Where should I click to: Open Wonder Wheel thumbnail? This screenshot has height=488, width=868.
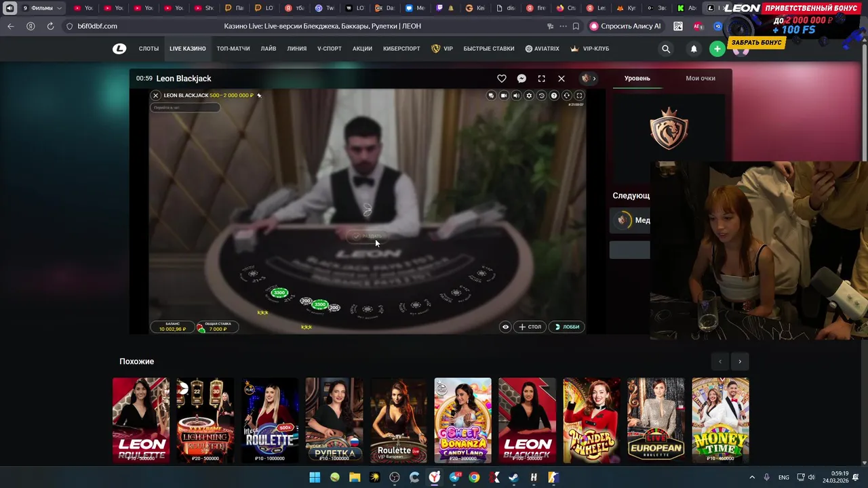click(592, 420)
